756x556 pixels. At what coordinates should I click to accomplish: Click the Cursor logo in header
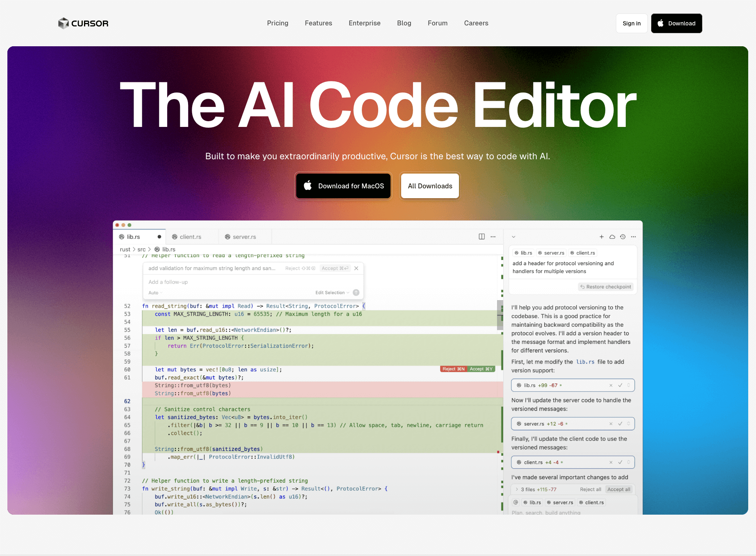(83, 23)
